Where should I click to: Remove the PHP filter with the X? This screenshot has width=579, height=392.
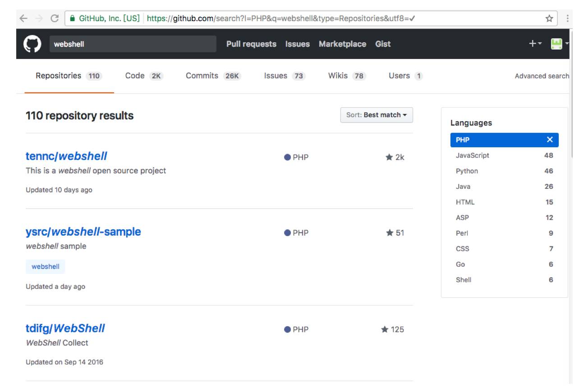[x=550, y=140]
